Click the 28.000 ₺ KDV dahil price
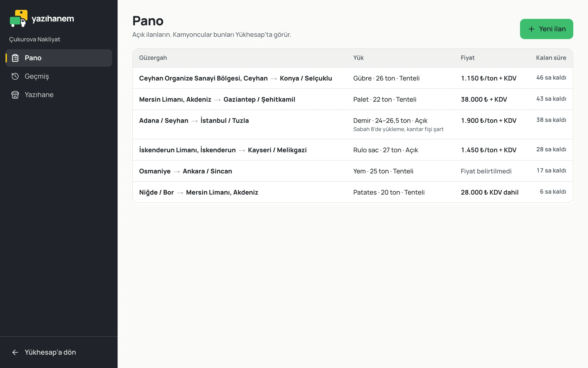 coord(490,192)
